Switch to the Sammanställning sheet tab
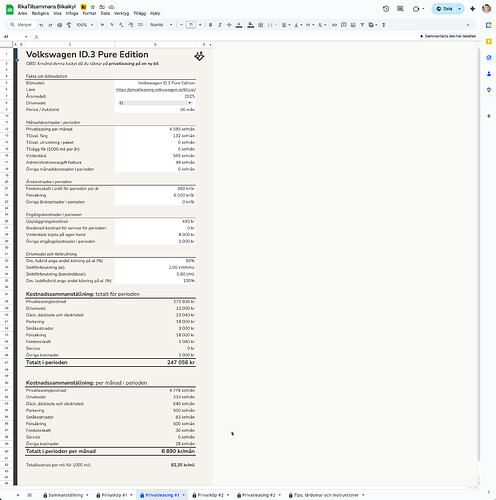Viewport: 496px width, 500px height. [x=66, y=495]
